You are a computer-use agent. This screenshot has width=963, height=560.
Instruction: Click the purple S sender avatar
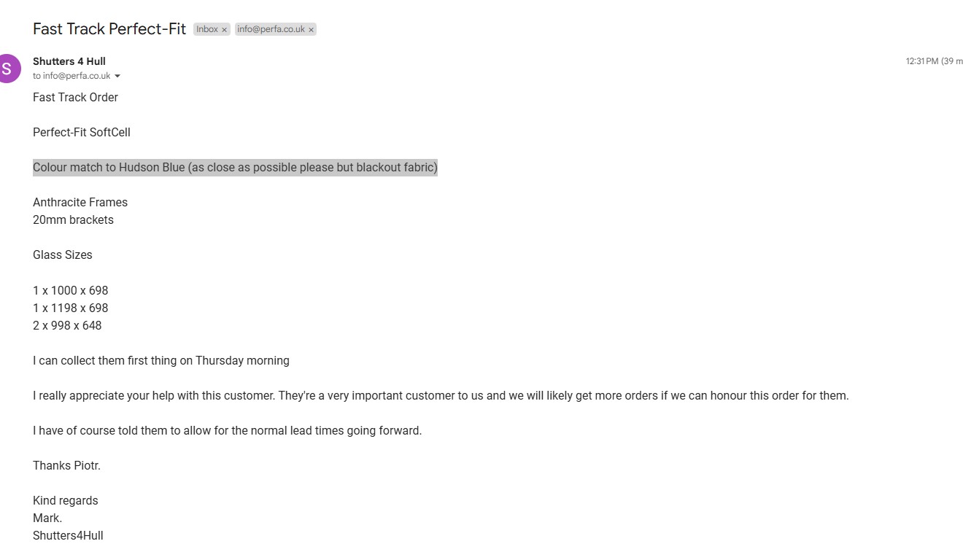[8, 69]
